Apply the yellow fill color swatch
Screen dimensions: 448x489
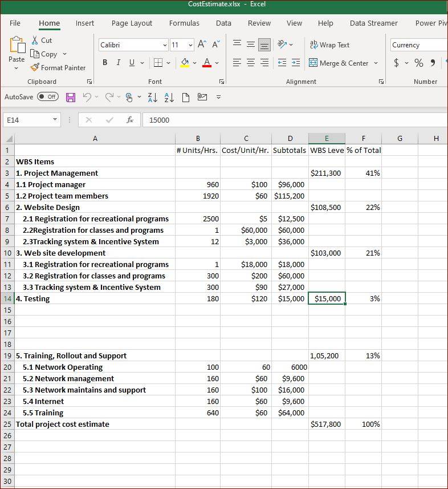(185, 63)
